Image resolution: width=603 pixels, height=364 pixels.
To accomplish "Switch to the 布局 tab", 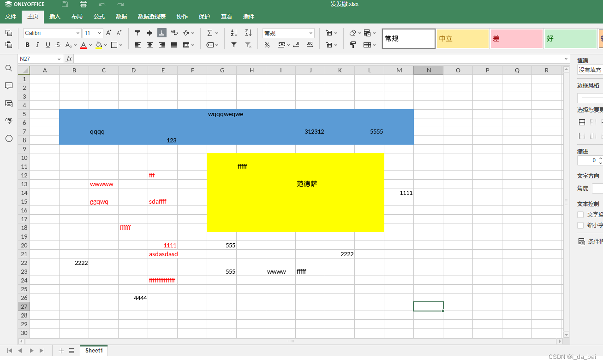I will (x=77, y=17).
